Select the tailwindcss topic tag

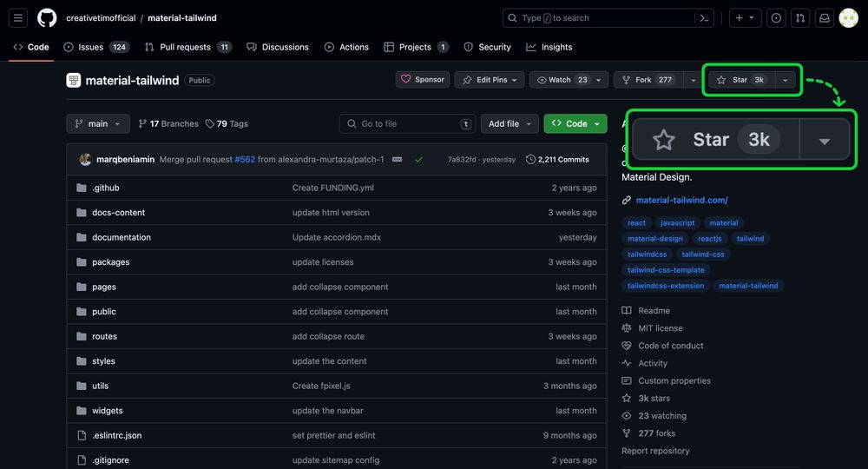(648, 254)
